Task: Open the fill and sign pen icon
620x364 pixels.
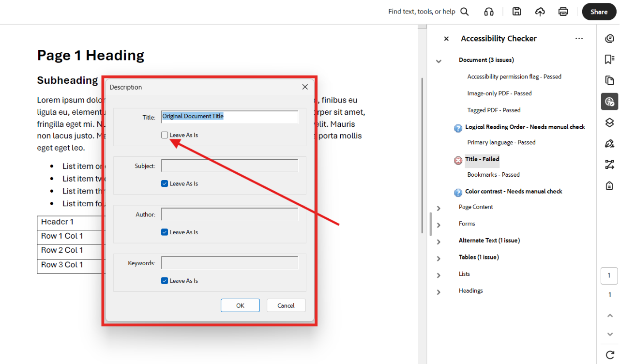Action: click(x=609, y=144)
